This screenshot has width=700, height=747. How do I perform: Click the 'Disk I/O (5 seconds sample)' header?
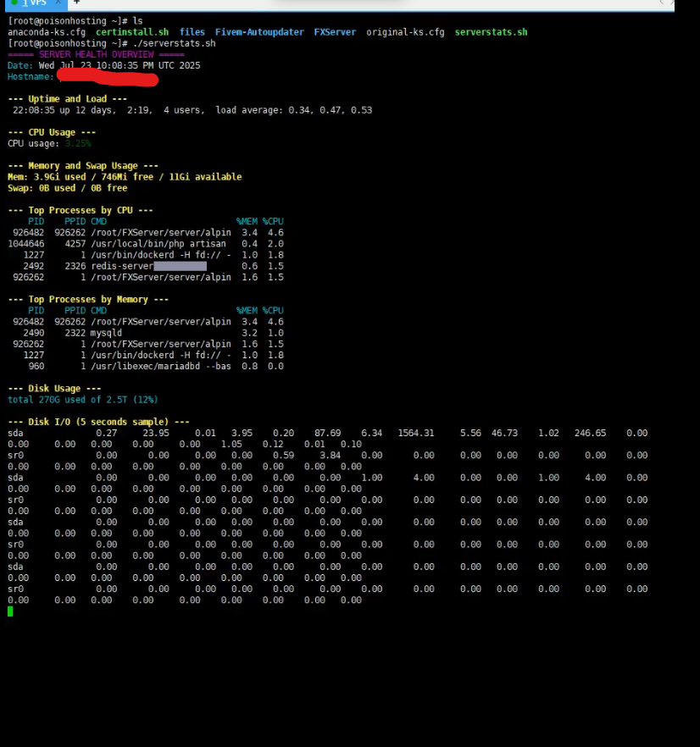click(98, 422)
